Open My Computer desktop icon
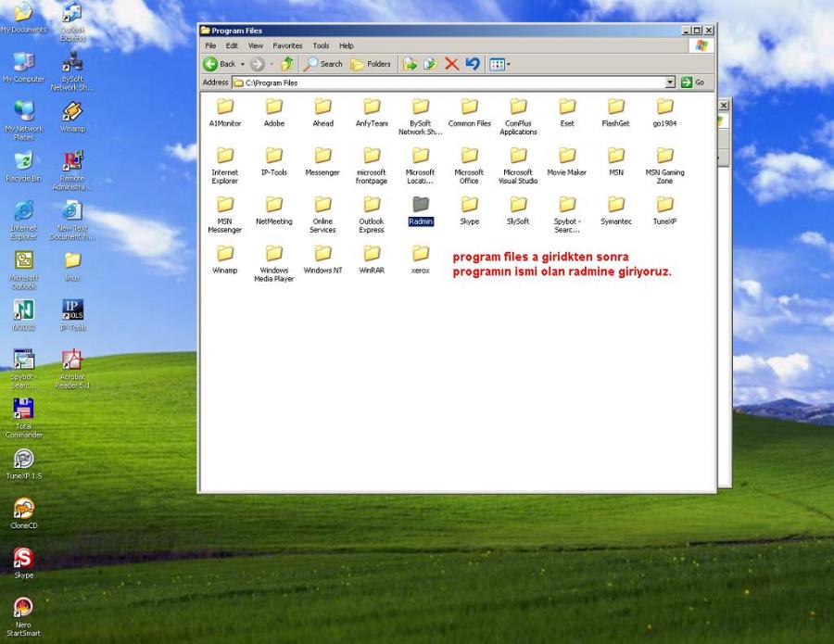 coord(23,67)
